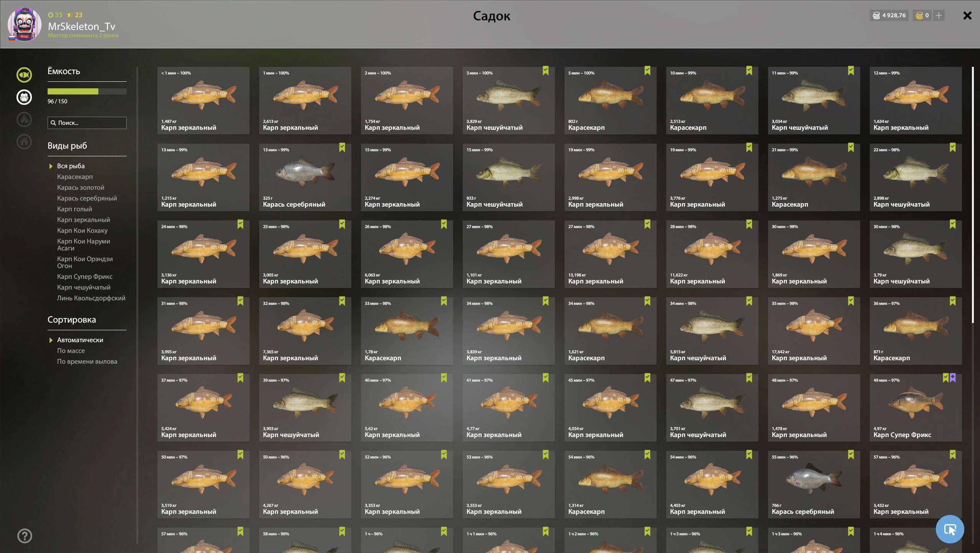Click player name MrSkeleton_Tv
This screenshot has width=980, height=553.
tap(81, 26)
